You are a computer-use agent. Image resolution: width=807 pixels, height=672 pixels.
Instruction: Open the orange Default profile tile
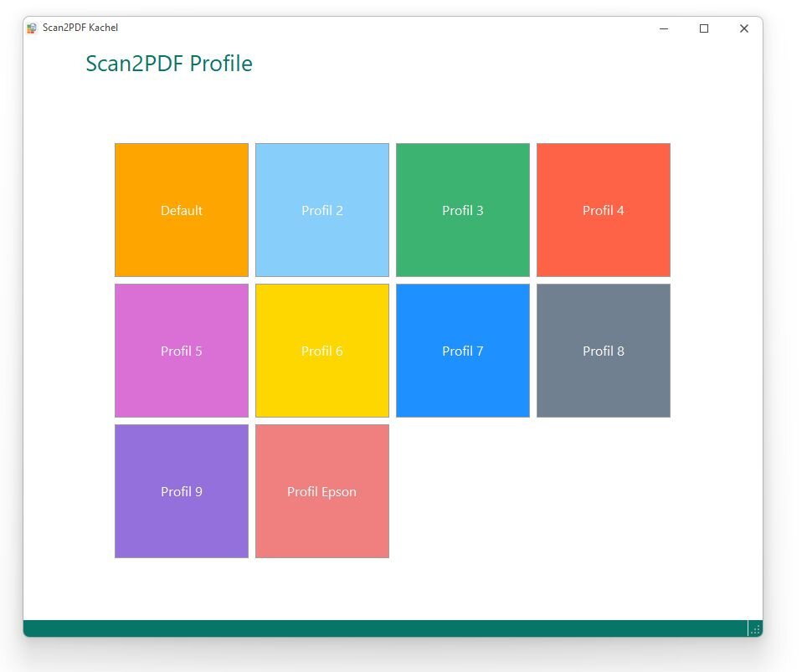(182, 210)
